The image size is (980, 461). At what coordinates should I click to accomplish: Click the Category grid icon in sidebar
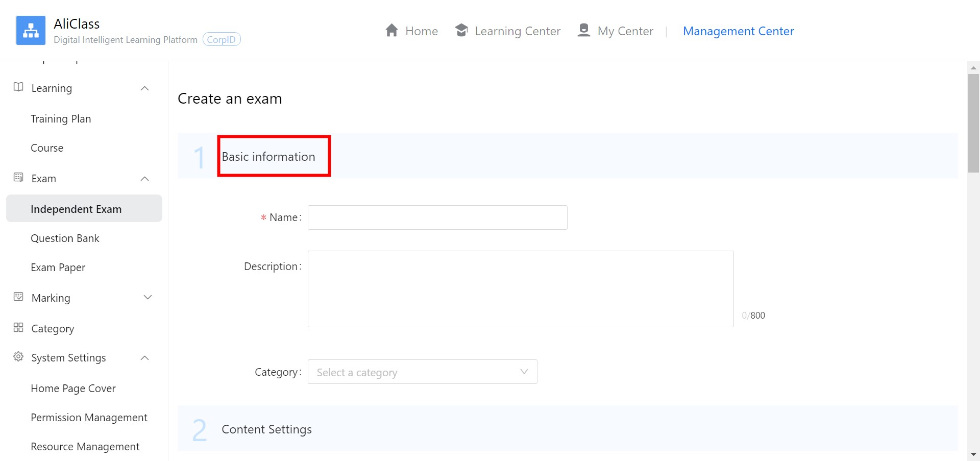(18, 327)
